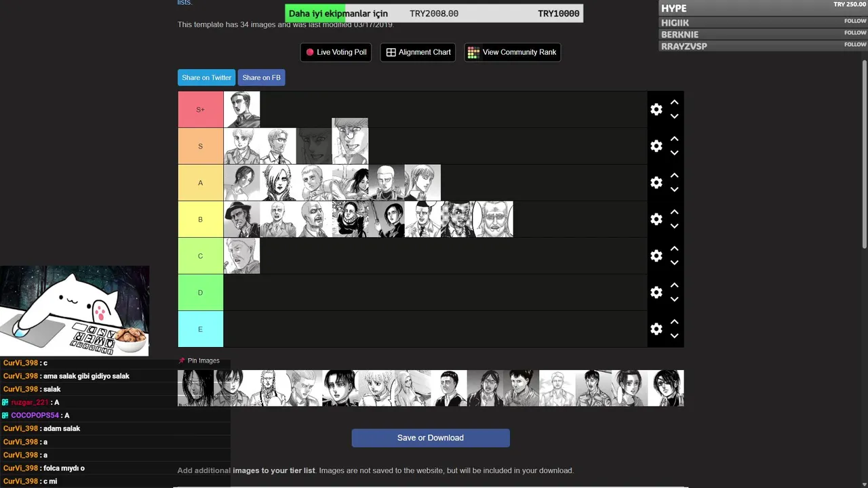Move S tier row down arrow
This screenshot has height=488, width=868.
pyautogui.click(x=674, y=152)
